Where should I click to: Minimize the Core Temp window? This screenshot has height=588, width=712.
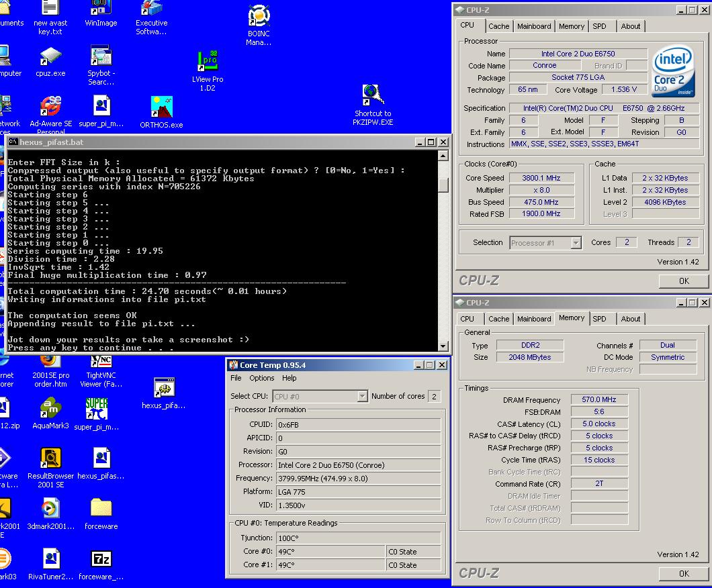[419, 364]
